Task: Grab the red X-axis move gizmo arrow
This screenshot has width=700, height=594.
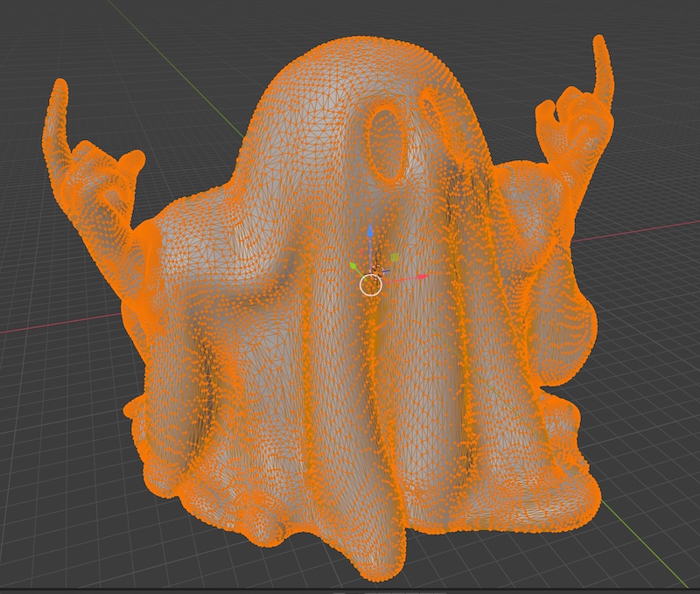Action: pyautogui.click(x=423, y=276)
